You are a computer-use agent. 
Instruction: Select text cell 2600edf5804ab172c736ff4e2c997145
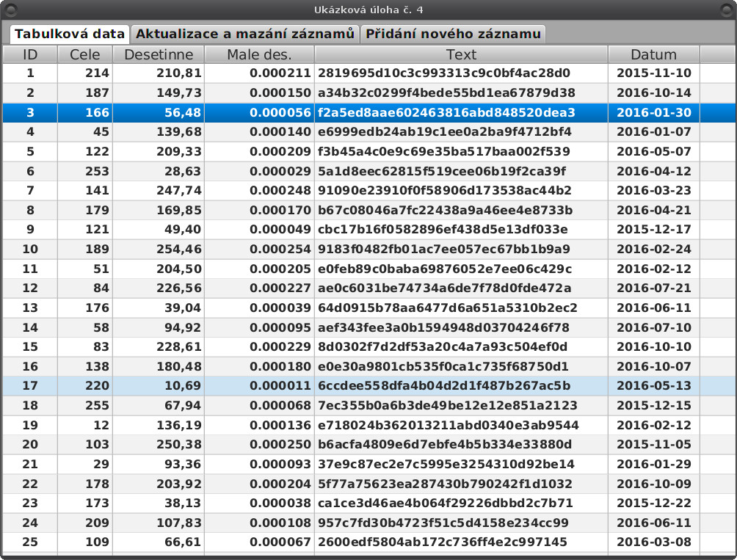461,542
